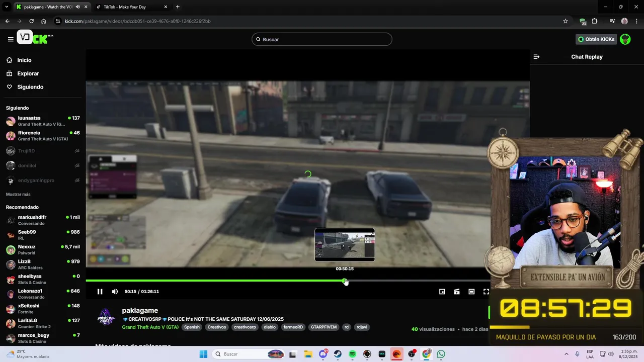Open recommended channel LizzB

pyautogui.click(x=43, y=264)
